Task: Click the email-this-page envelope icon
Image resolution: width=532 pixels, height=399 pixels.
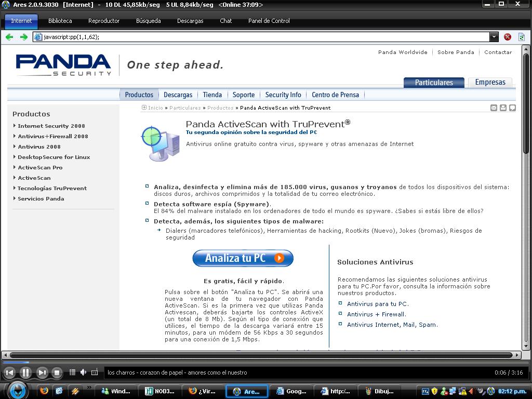Action: [x=494, y=108]
